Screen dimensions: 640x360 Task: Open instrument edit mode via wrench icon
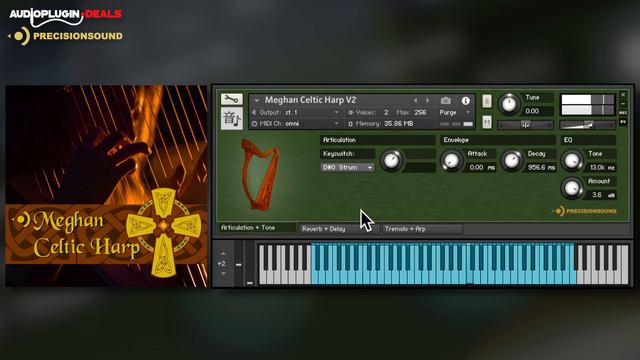231,99
